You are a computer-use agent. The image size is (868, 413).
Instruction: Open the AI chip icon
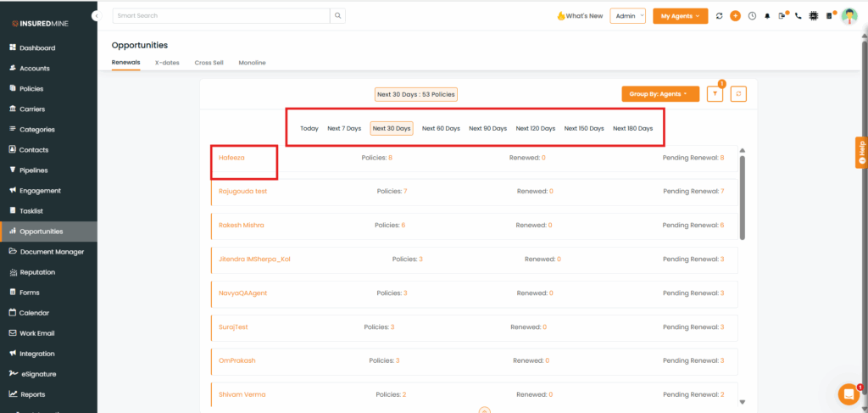click(x=813, y=16)
